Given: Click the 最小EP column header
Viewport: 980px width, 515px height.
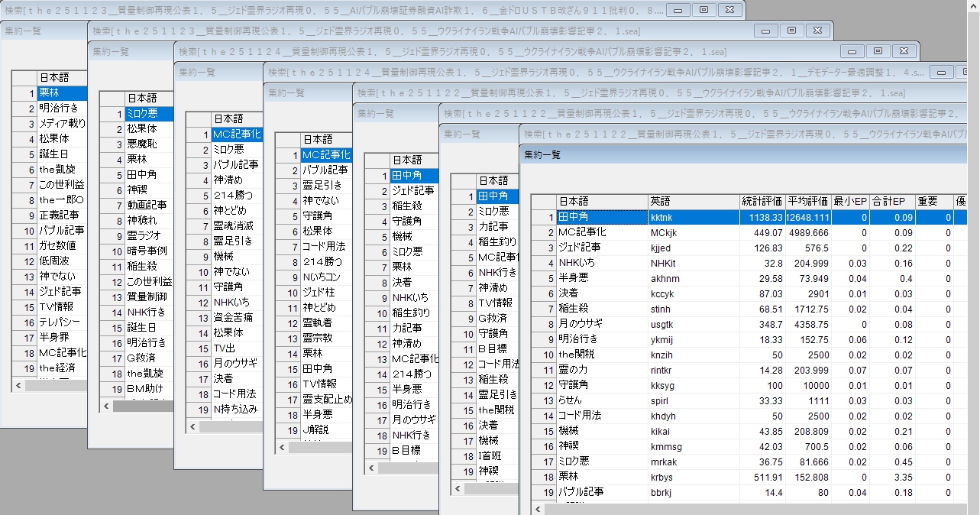Looking at the screenshot, I should (x=850, y=202).
